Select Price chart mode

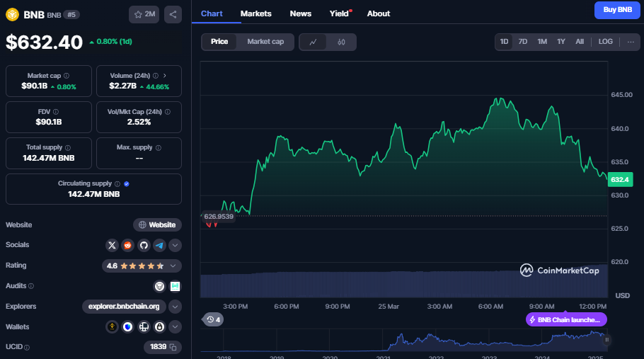(x=219, y=42)
